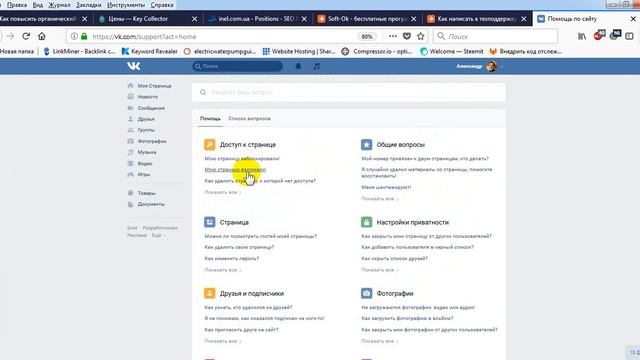
Task: Click the VK header search field
Action: [x=238, y=66]
